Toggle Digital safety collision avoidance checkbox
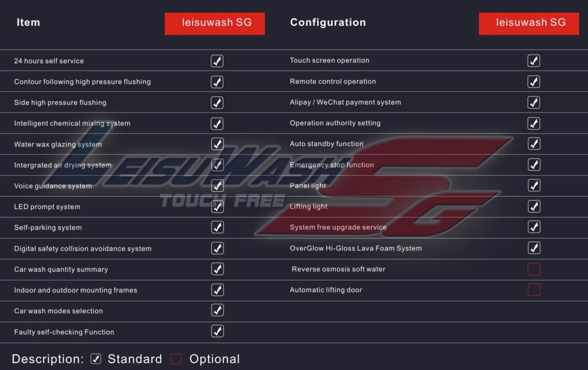Screen dimensions: 588x370 click(218, 248)
